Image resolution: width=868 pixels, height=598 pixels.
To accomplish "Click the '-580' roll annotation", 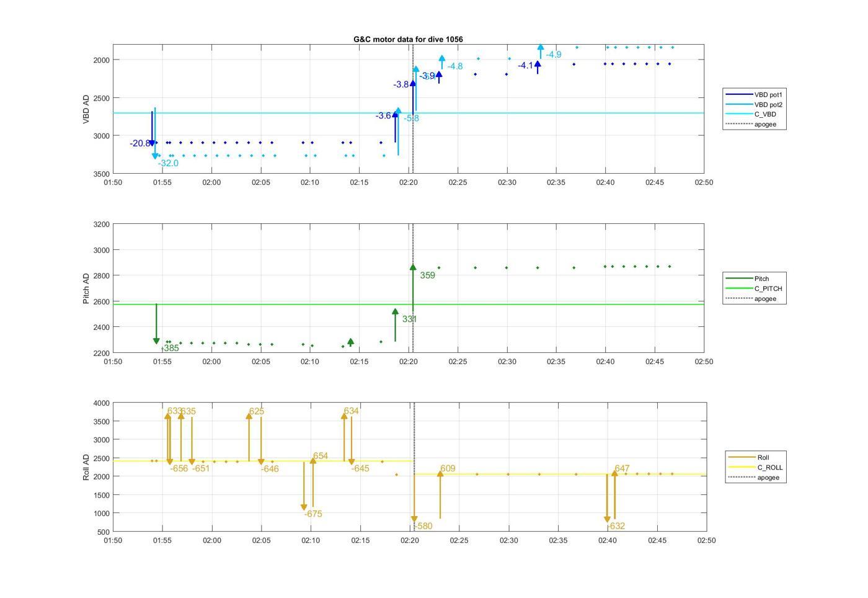I will 423,526.
